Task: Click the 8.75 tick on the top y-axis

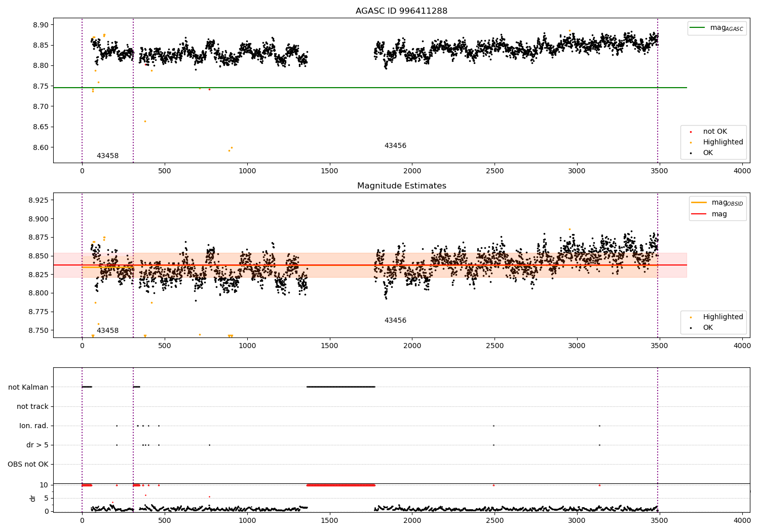Action: coord(40,87)
